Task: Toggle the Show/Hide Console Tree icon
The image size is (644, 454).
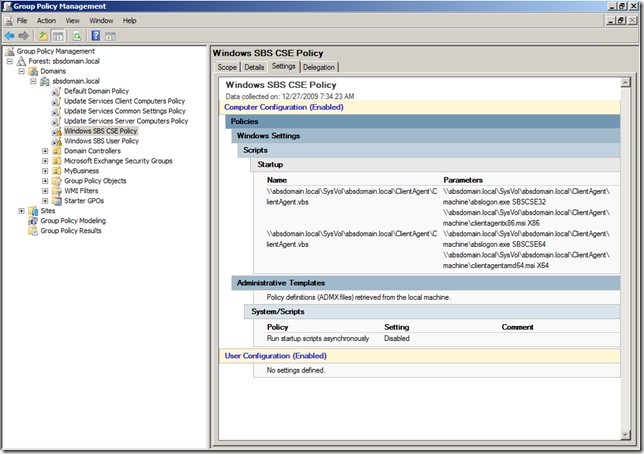Action: coord(58,36)
